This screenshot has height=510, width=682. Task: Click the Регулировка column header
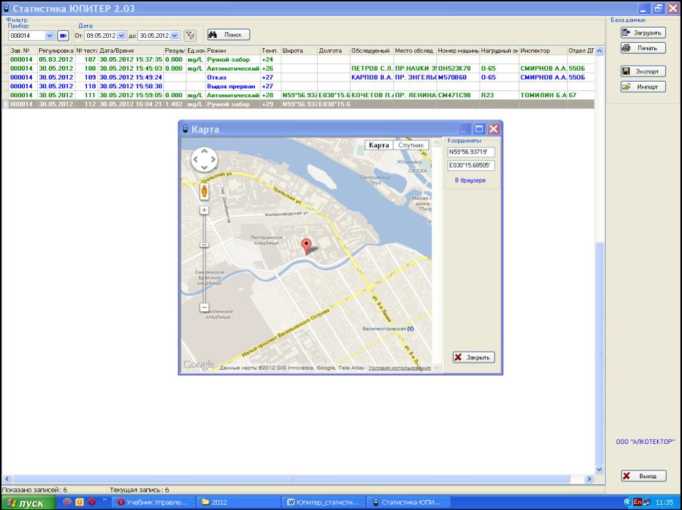coord(56,51)
